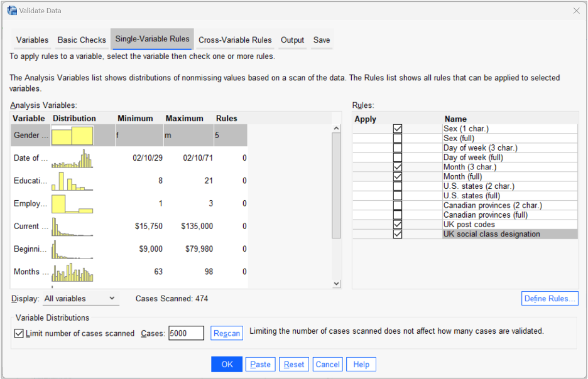Image resolution: width=588 pixels, height=379 pixels.
Task: Click the Rescan button
Action: point(227,333)
